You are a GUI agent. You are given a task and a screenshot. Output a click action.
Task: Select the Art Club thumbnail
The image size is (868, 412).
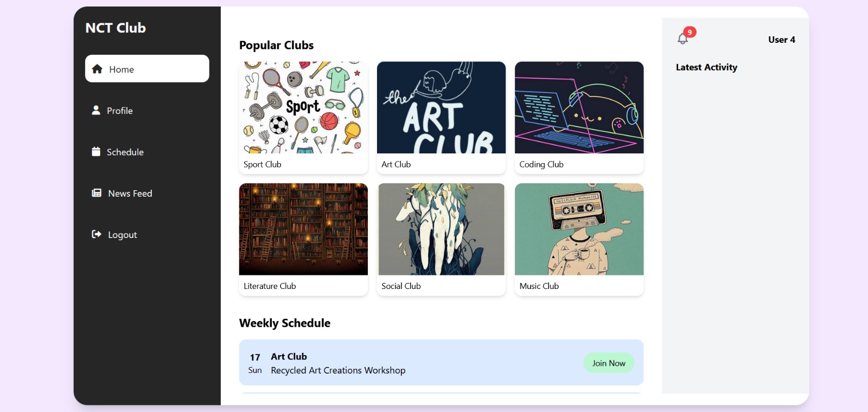(441, 107)
